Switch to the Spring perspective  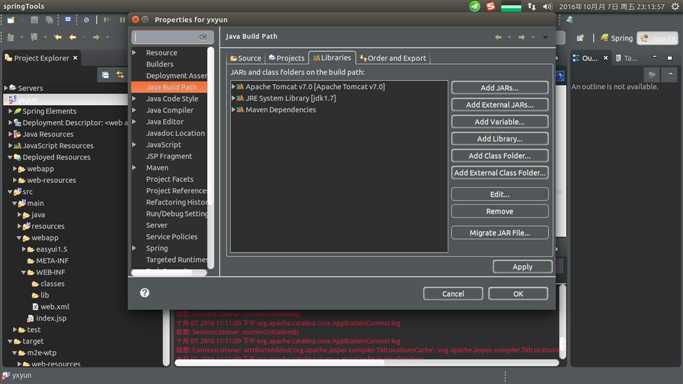point(616,38)
